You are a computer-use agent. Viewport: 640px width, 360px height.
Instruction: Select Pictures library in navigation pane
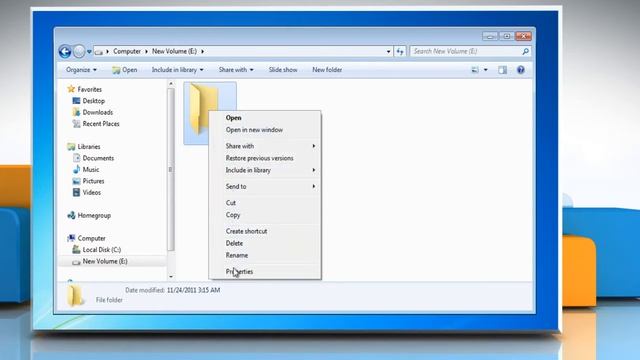pos(93,181)
